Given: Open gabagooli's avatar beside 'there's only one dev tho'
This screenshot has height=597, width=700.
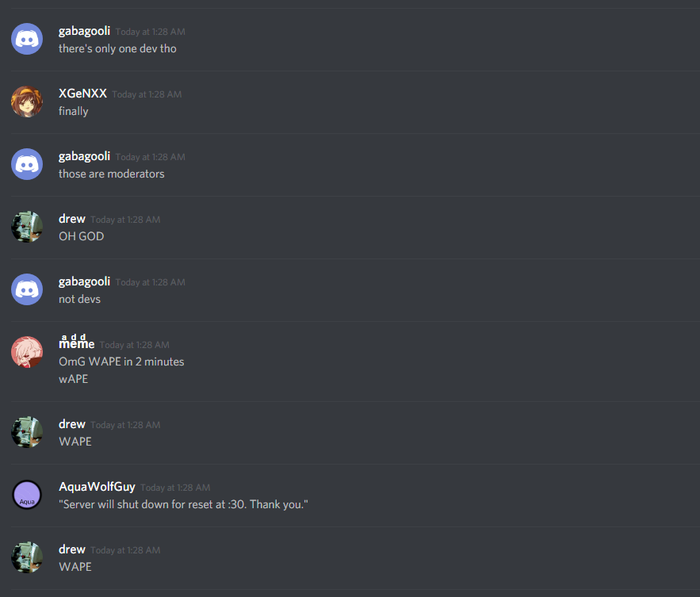Looking at the screenshot, I should (x=27, y=39).
